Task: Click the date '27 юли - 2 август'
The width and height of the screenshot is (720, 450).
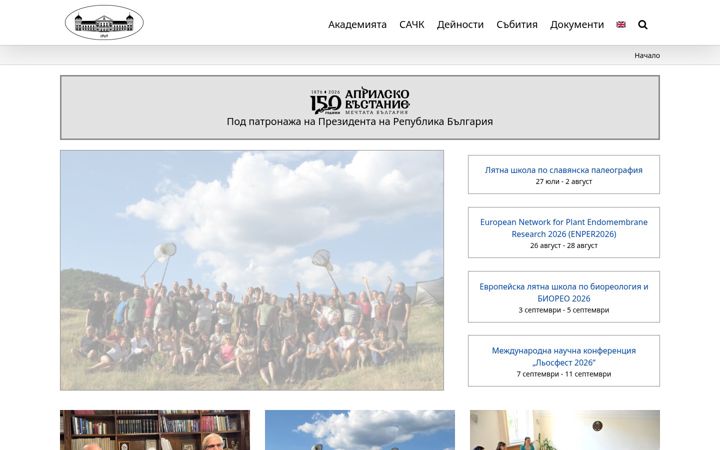Action: tap(563, 181)
